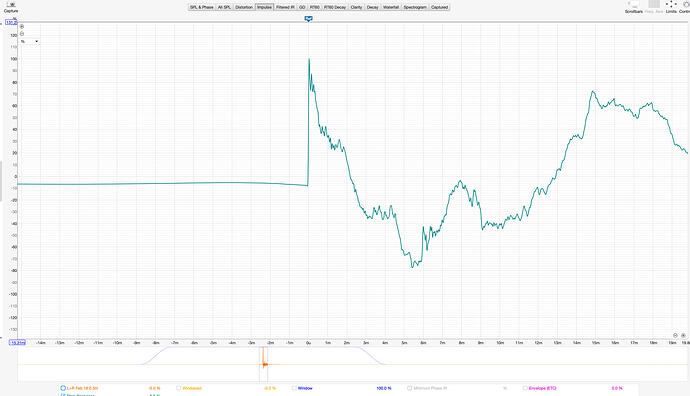
Task: Select the Impulse tab
Action: point(264,7)
